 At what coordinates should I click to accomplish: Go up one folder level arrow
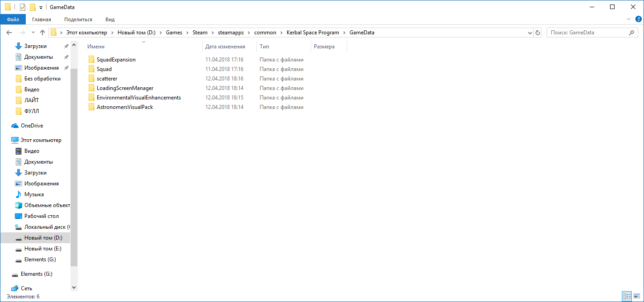(x=43, y=33)
